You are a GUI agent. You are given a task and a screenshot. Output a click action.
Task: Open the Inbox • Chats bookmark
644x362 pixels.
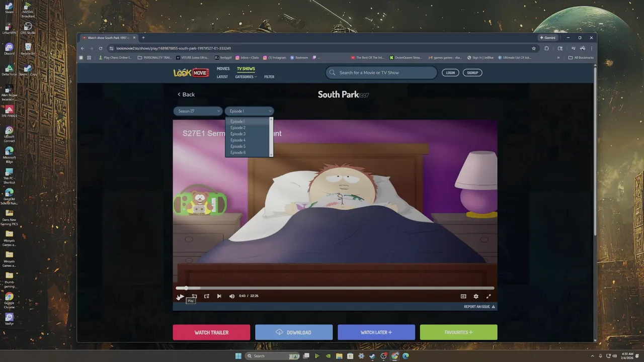click(247, 58)
